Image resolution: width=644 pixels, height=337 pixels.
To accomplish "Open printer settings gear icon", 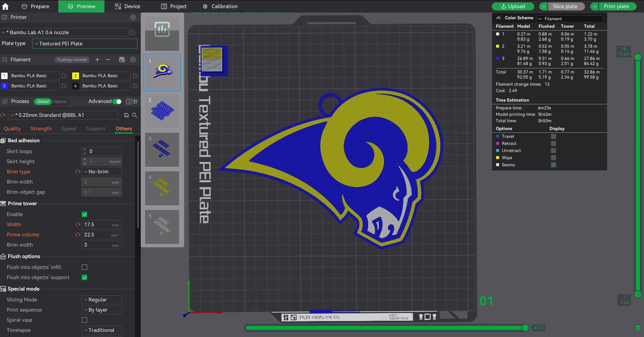I will pos(133,17).
